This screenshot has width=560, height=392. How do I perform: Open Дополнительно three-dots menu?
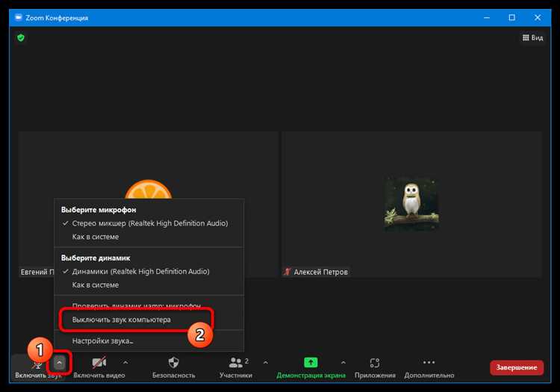pos(429,362)
